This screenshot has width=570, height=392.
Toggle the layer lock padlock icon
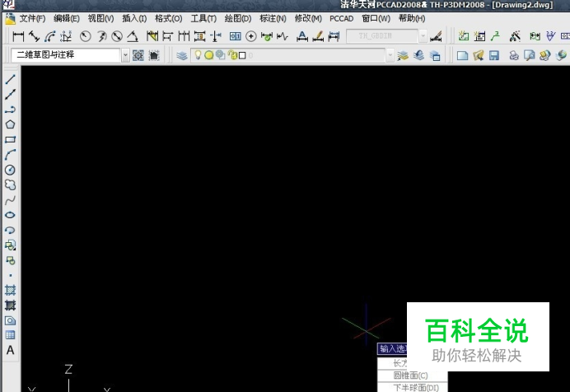coord(232,55)
